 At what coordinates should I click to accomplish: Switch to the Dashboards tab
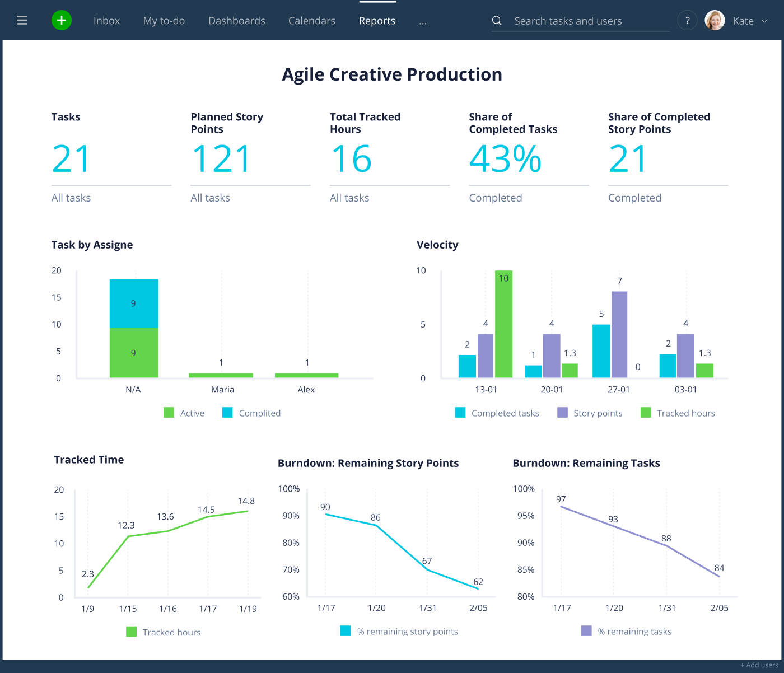click(237, 21)
